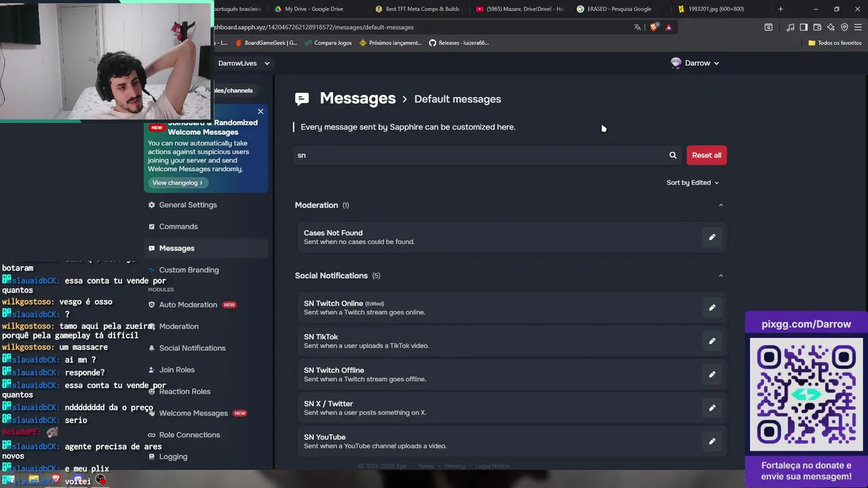Click the translate page icon
Image resolution: width=868 pixels, height=488 pixels.
pos(637,27)
